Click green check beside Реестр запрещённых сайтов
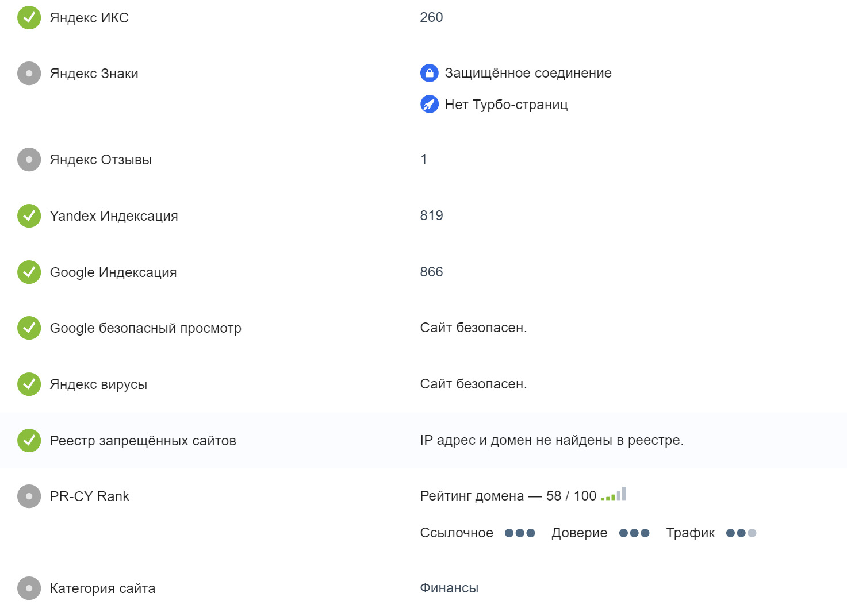This screenshot has width=847, height=616. [29, 441]
